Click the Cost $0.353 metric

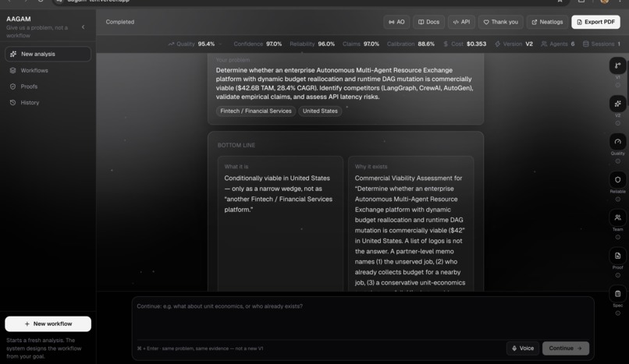coord(464,44)
